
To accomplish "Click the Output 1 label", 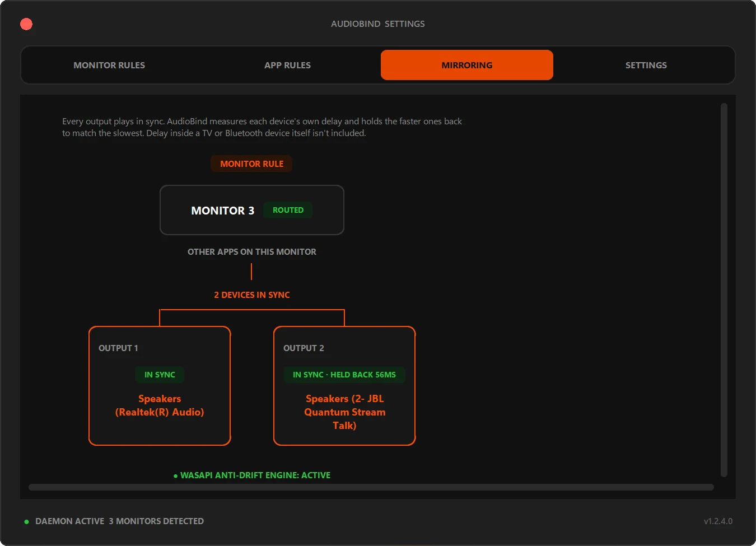I will point(118,348).
